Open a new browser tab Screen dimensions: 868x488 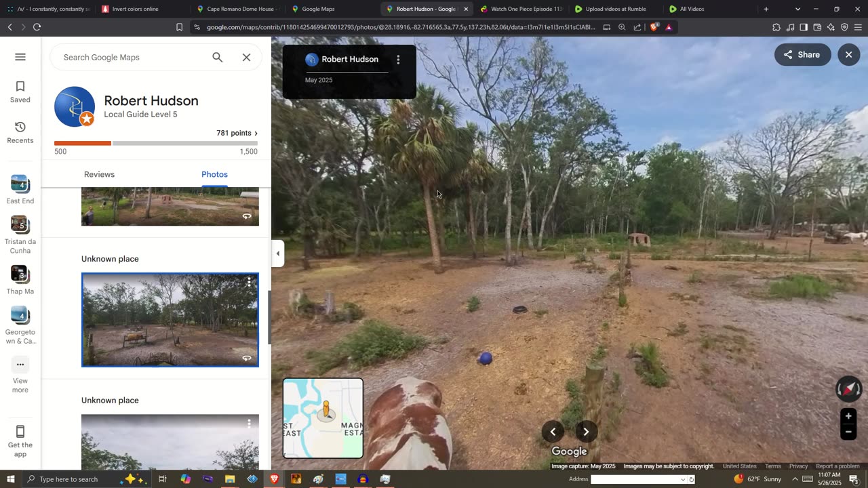tap(766, 9)
